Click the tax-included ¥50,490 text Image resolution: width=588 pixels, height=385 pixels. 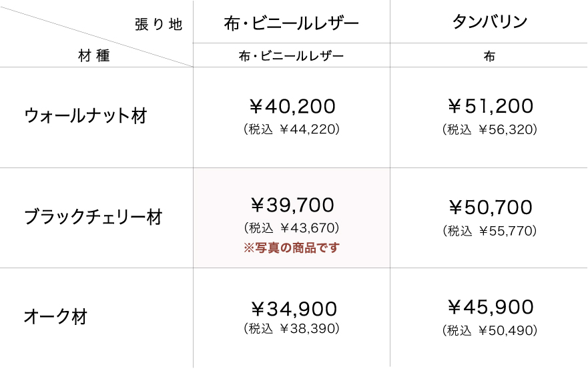click(490, 330)
